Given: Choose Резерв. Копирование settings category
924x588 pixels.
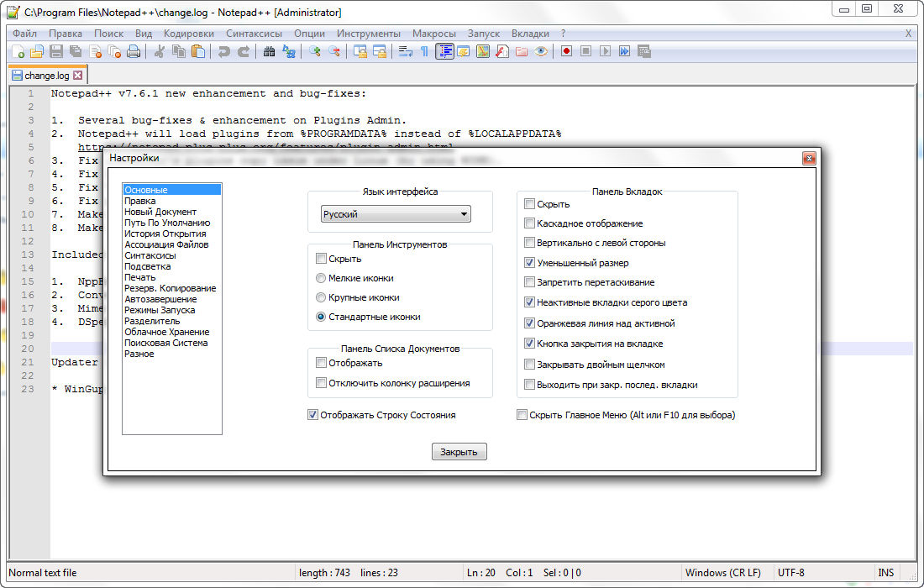Looking at the screenshot, I should pos(170,288).
